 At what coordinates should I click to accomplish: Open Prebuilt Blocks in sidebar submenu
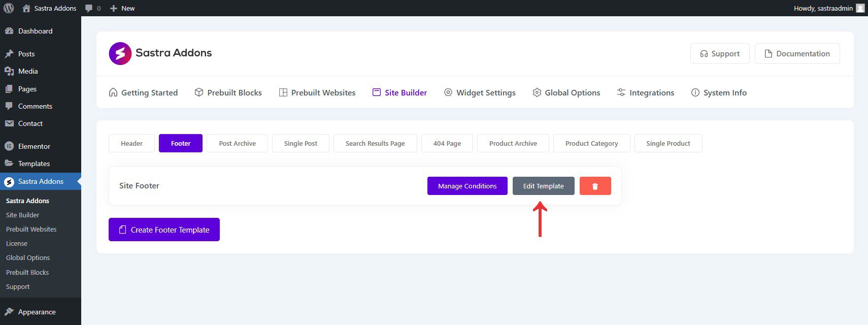(27, 272)
